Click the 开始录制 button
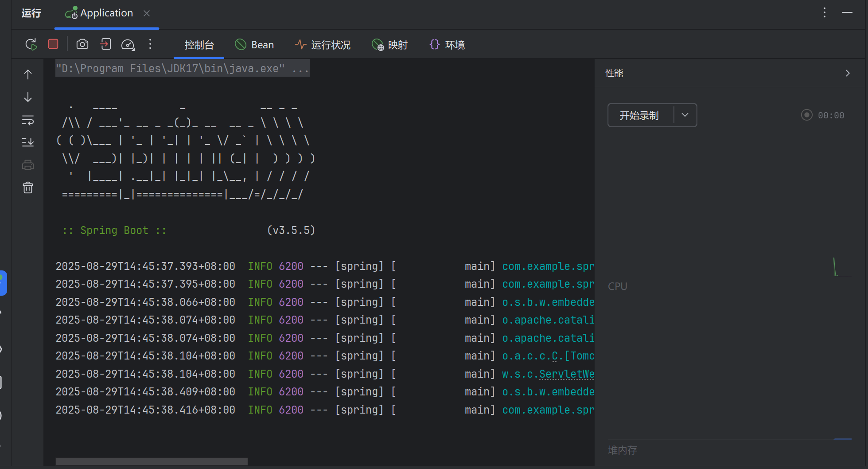 click(639, 115)
